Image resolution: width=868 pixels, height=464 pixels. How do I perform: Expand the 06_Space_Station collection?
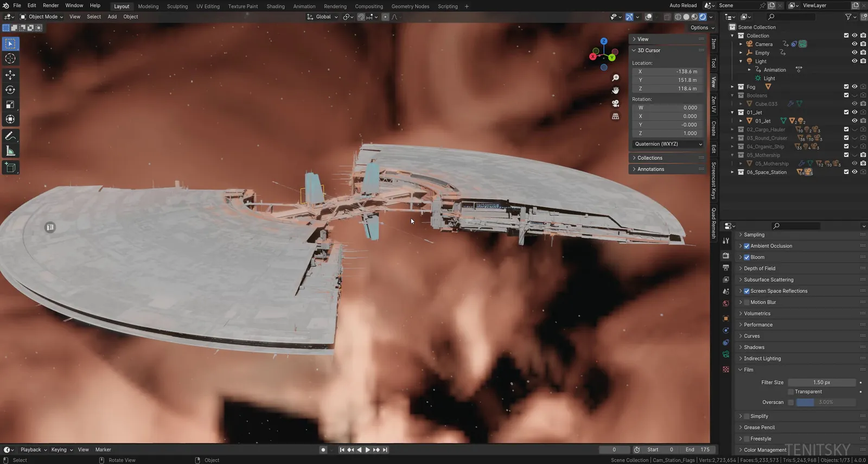[732, 172]
